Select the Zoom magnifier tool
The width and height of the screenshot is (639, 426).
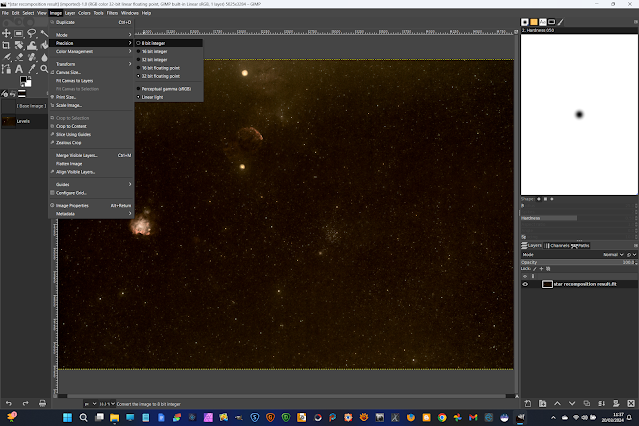pyautogui.click(x=44, y=69)
